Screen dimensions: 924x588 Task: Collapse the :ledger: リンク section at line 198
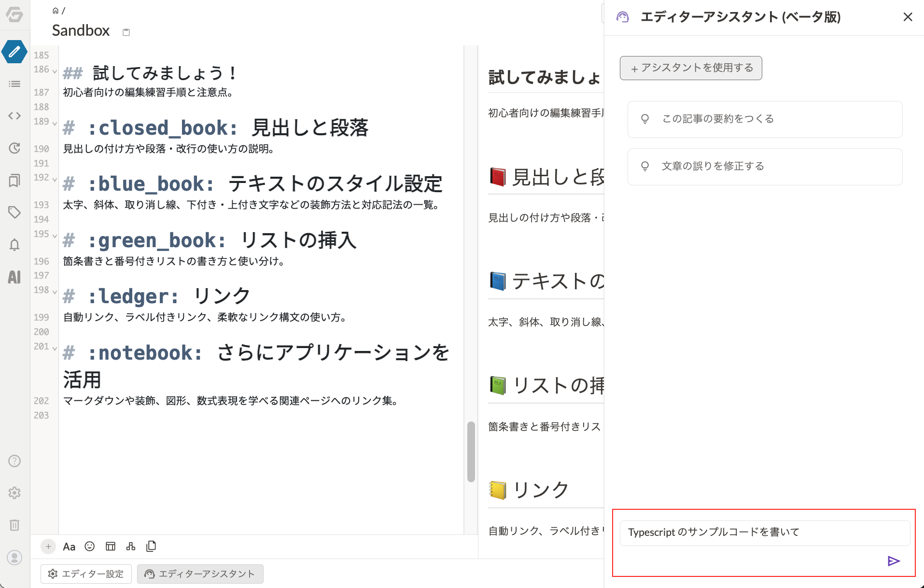[x=55, y=292]
